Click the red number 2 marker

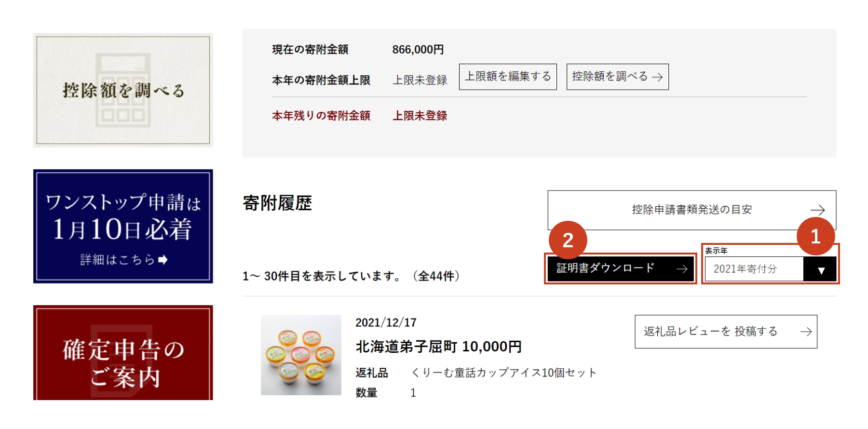click(x=568, y=240)
